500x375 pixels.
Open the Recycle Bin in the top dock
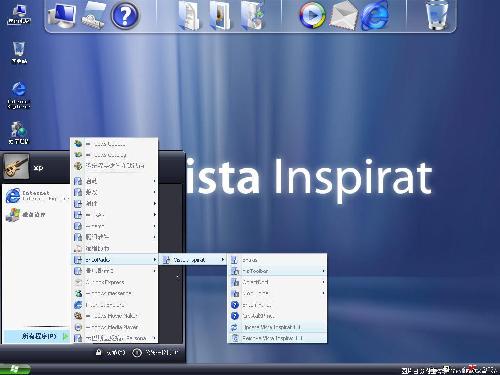point(437,15)
